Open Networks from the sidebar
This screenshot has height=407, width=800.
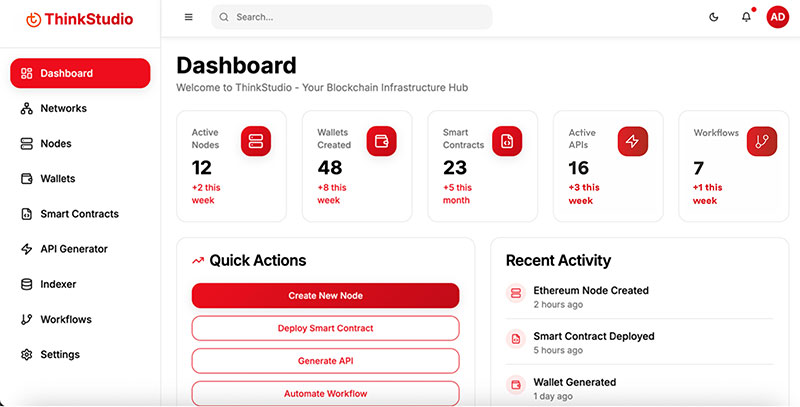tap(63, 108)
